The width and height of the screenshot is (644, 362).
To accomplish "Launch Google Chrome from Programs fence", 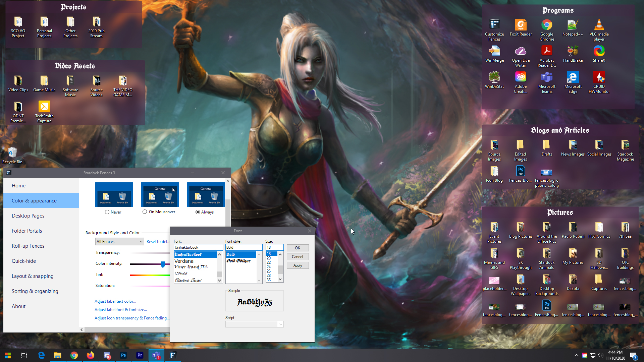I will click(547, 30).
